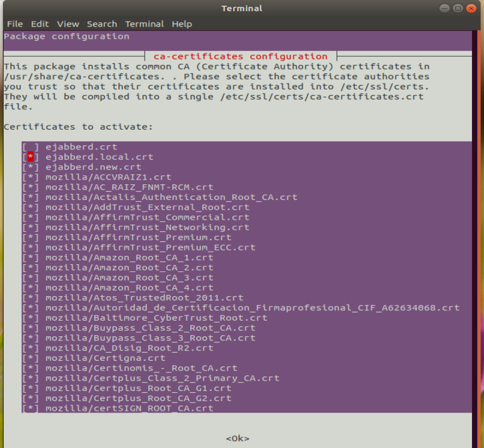Toggle Baltimore_CyberTrust_Root.crt checkbox
This screenshot has width=484, height=448.
(x=31, y=318)
